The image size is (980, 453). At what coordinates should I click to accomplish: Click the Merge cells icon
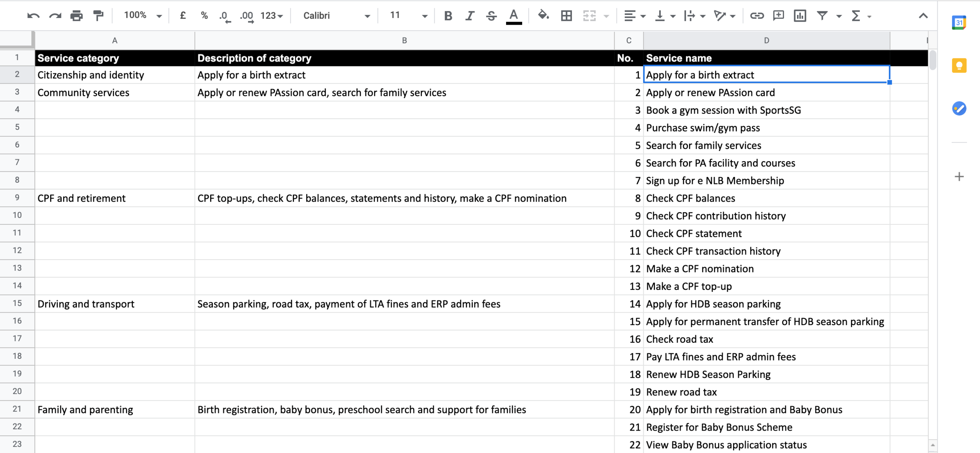click(x=589, y=16)
